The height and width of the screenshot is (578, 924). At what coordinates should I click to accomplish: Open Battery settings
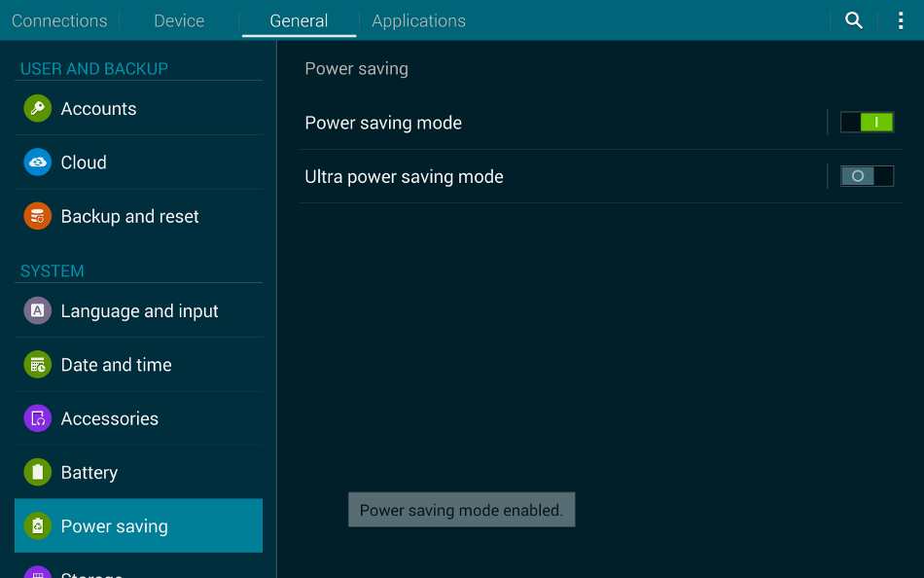click(x=138, y=472)
